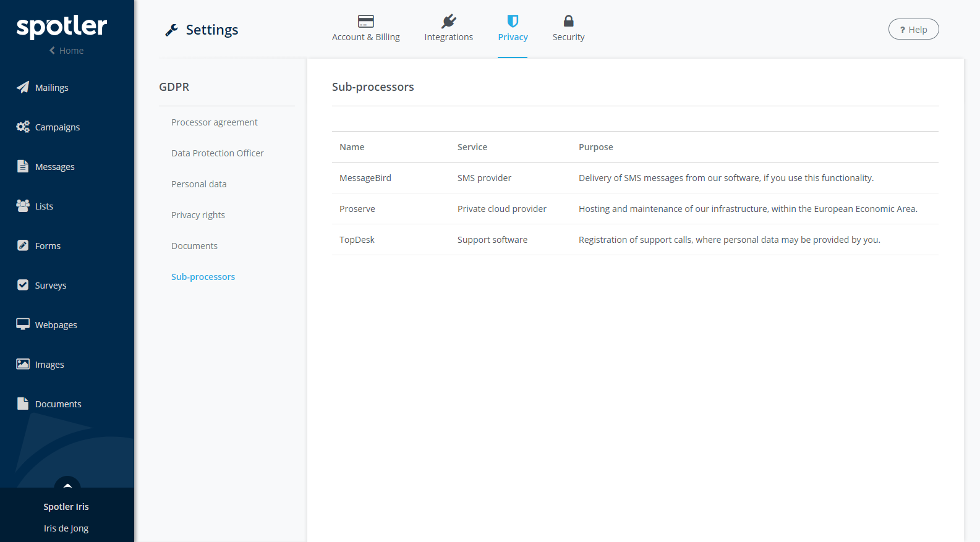980x542 pixels.
Task: Select the Forms pencil icon
Action: (23, 245)
